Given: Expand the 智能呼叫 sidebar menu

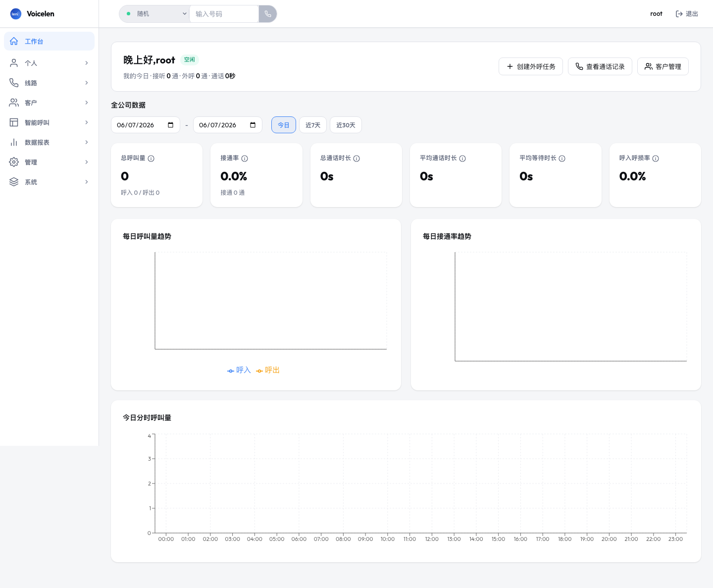Looking at the screenshot, I should pyautogui.click(x=49, y=122).
